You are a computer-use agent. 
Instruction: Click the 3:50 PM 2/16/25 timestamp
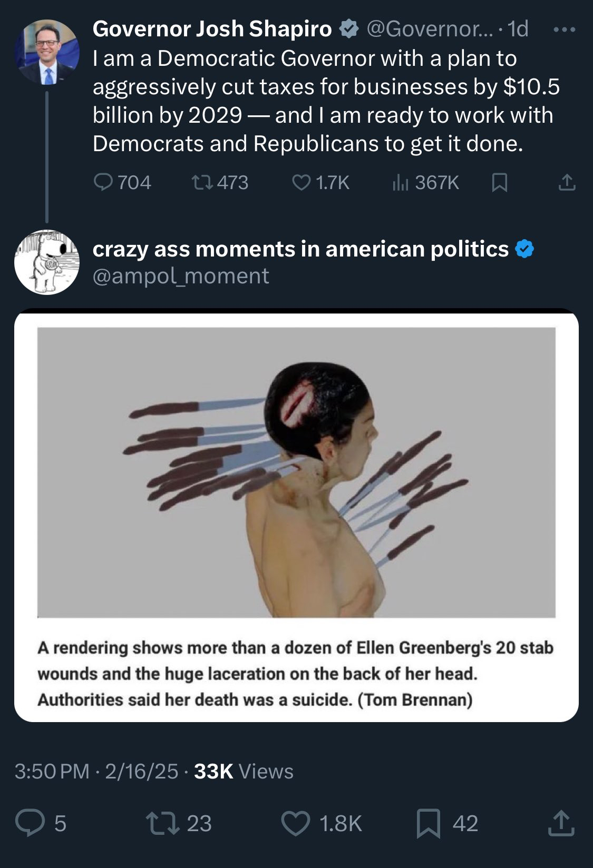(x=96, y=772)
